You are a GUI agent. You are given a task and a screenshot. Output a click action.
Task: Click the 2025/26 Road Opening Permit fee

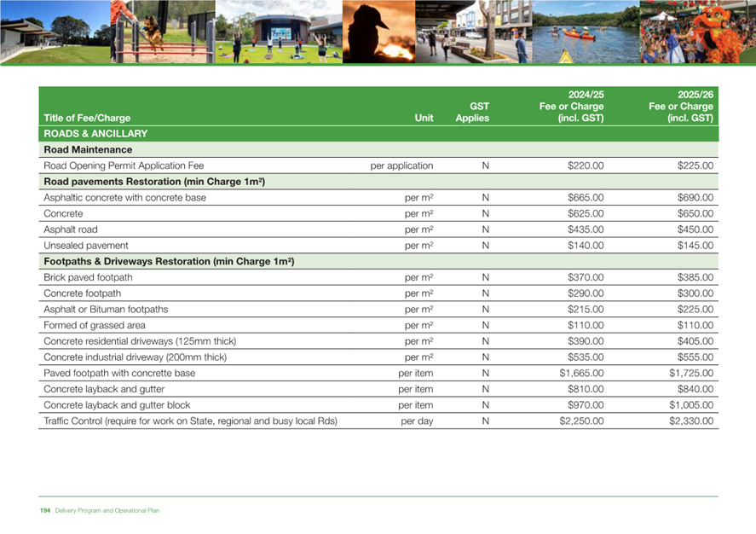695,165
